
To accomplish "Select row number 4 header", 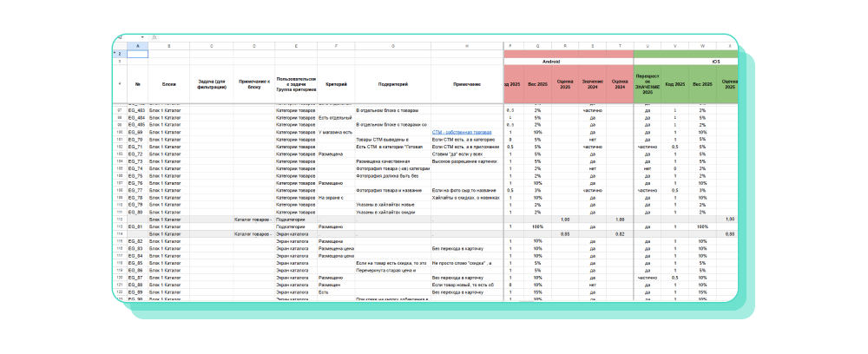I will pyautogui.click(x=119, y=84).
